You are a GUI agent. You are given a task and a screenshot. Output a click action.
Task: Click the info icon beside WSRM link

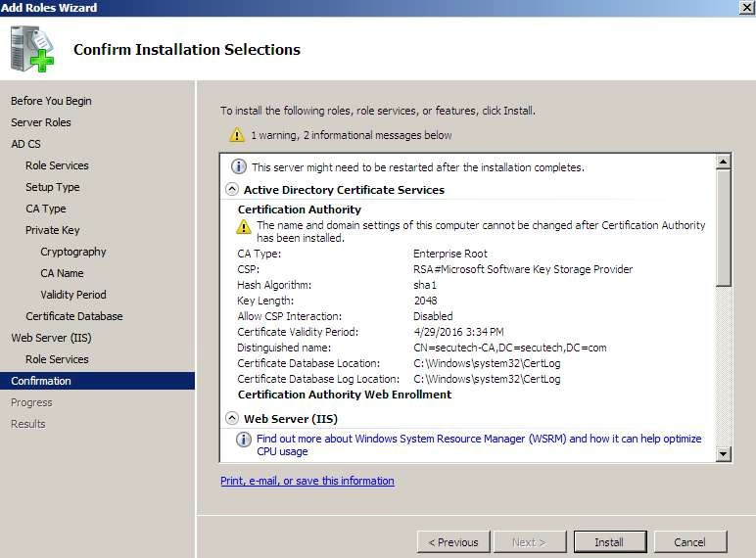244,440
